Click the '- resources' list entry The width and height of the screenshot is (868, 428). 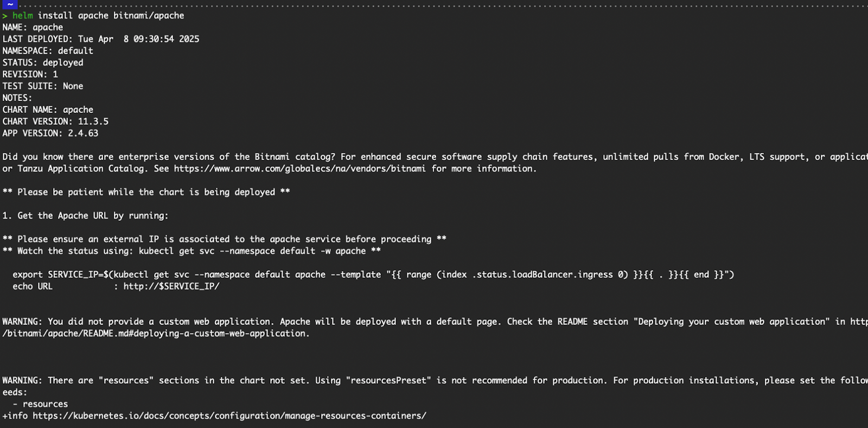click(40, 404)
